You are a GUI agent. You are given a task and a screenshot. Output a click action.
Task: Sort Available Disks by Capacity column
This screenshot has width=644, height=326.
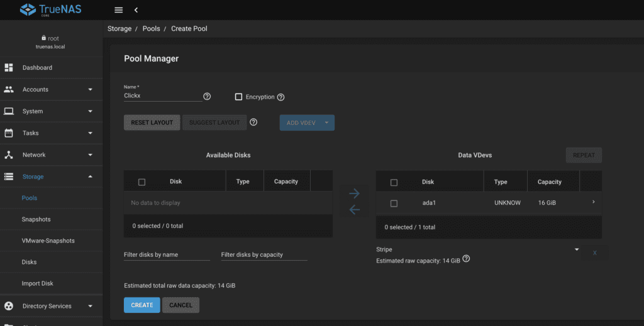point(286,182)
